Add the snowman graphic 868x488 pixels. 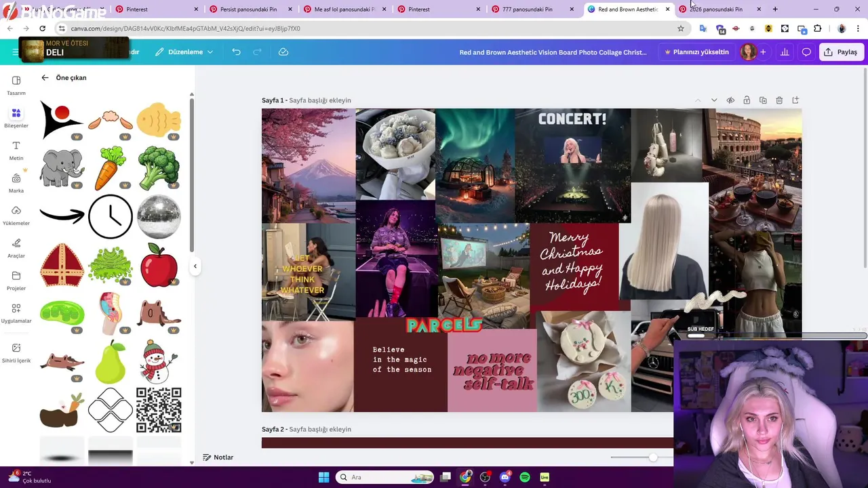(159, 362)
